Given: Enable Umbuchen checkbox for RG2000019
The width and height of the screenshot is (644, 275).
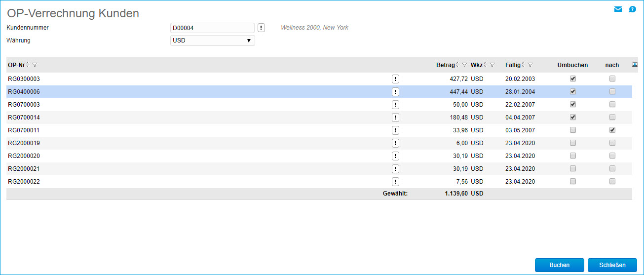Looking at the screenshot, I should 573,143.
